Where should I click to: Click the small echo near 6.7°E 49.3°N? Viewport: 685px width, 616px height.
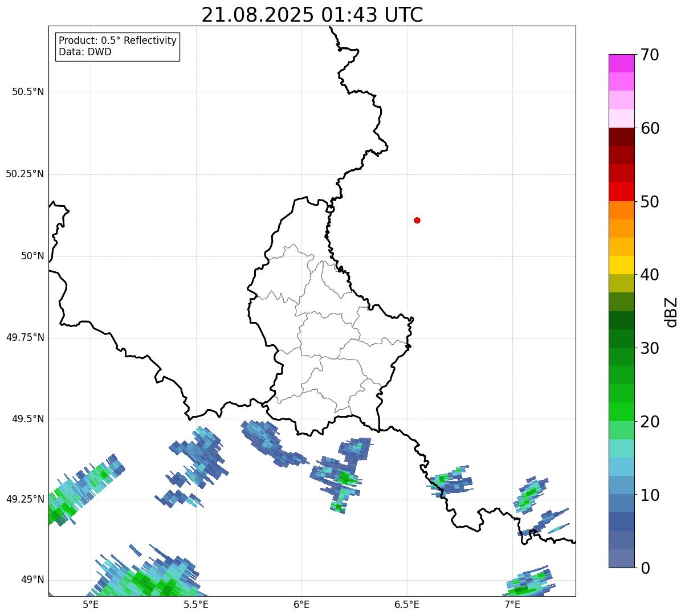(x=450, y=482)
